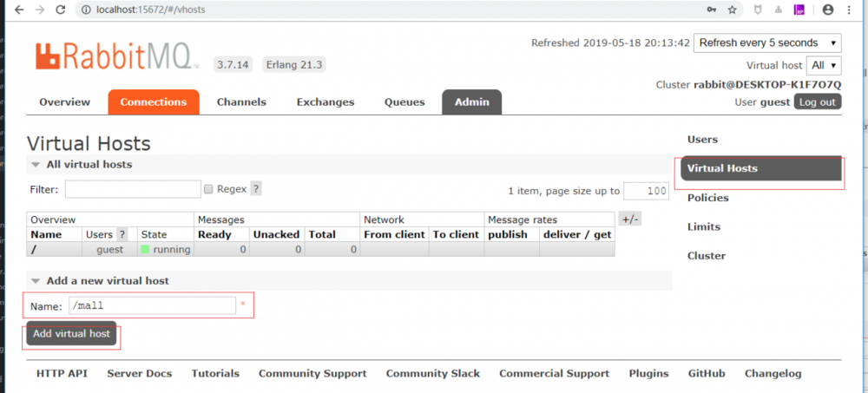
Task: Click the 'guest' users cell in table
Action: [x=109, y=250]
